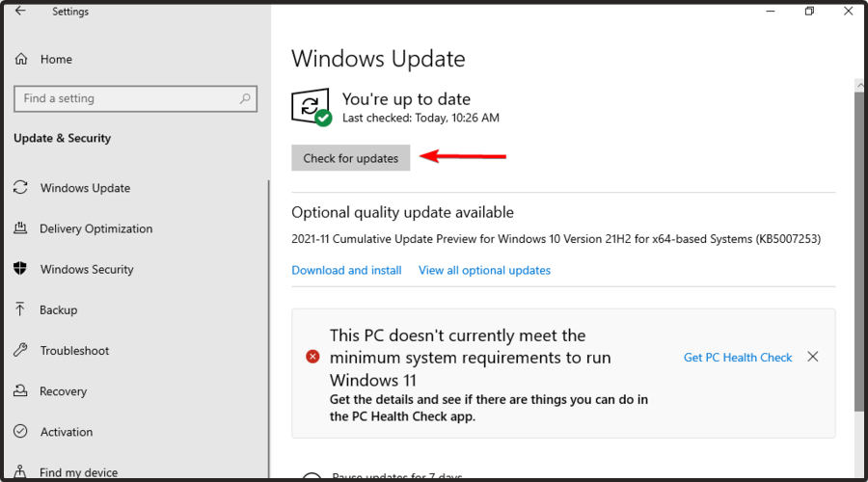Viewport: 868px width, 482px height.
Task: Click the Delivery Optimization icon
Action: click(20, 228)
